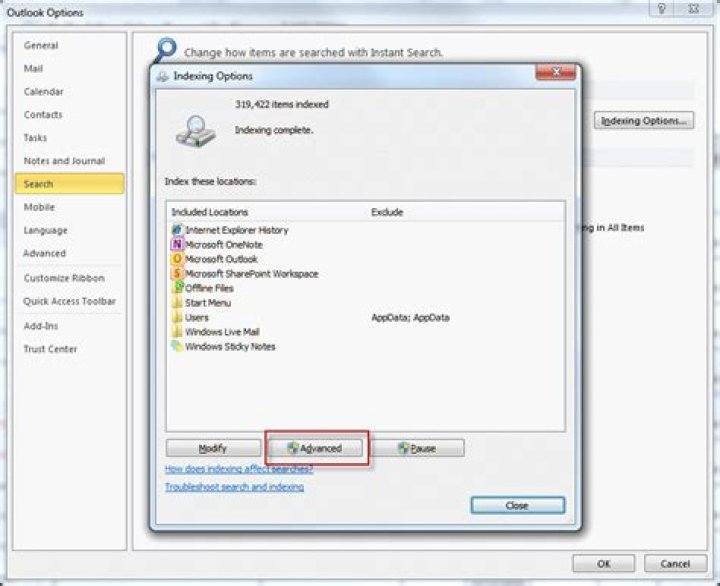Click the Users folder icon
Image resolution: width=720 pixels, height=586 pixels.
177,317
